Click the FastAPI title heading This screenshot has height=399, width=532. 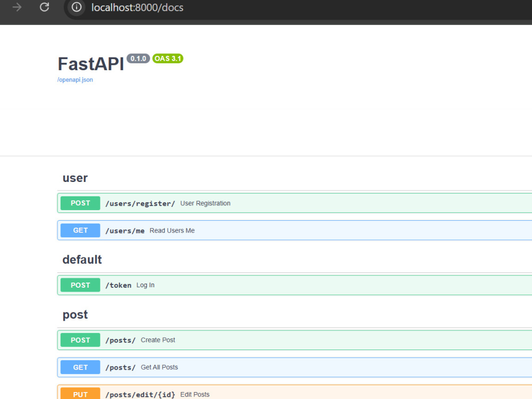[x=91, y=64]
